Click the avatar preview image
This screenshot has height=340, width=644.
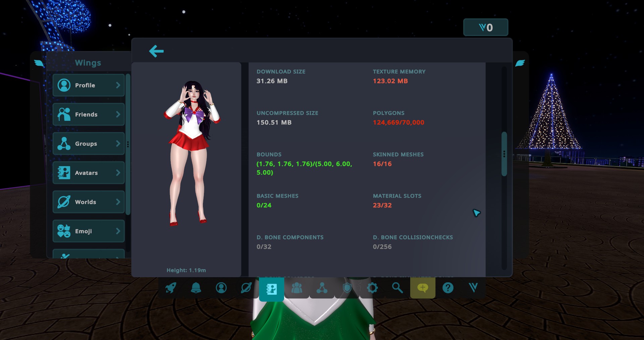[192, 153]
